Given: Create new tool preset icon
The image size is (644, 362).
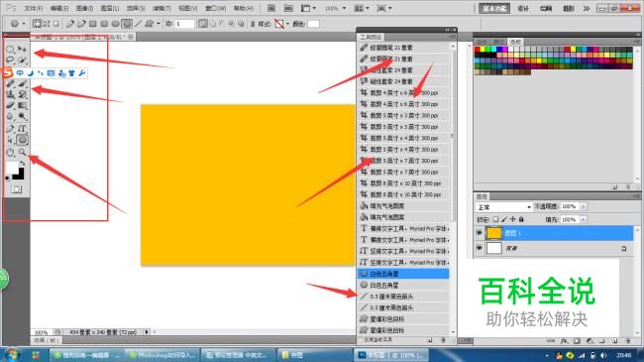Looking at the screenshot, I should tap(430, 340).
